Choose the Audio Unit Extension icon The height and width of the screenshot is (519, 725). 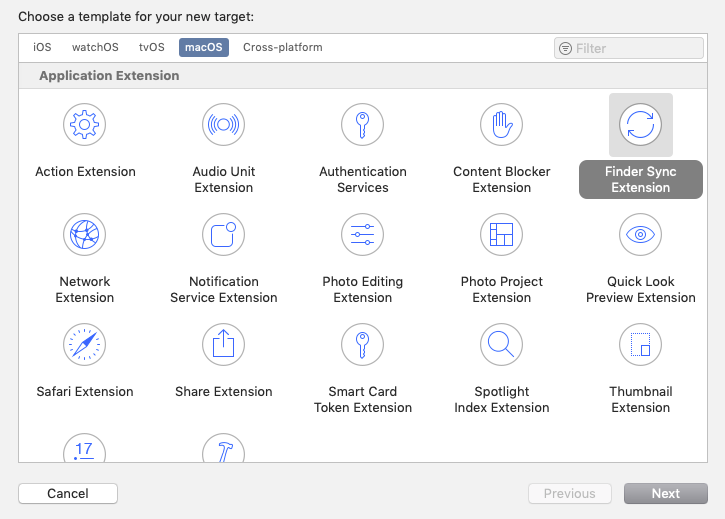[223, 125]
